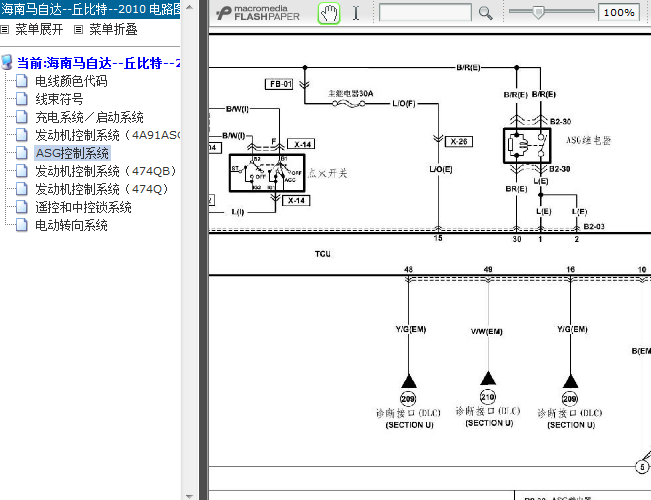This screenshot has height=500, width=651.
Task: Open 电线颜色代码 document
Action: point(71,81)
